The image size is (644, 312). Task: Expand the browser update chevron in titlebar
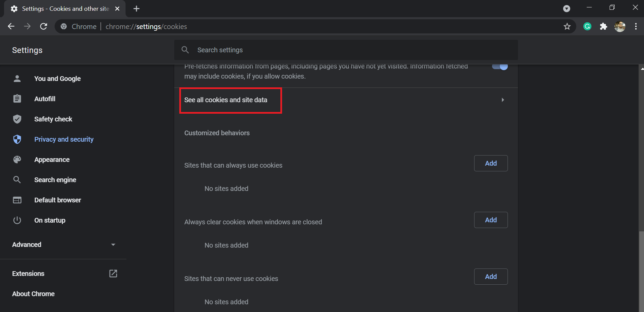[x=566, y=8]
